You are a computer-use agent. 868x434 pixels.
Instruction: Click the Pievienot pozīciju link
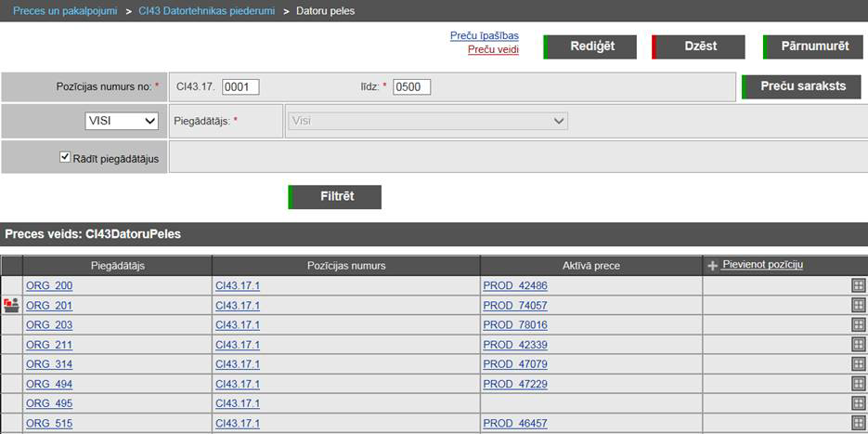click(761, 265)
